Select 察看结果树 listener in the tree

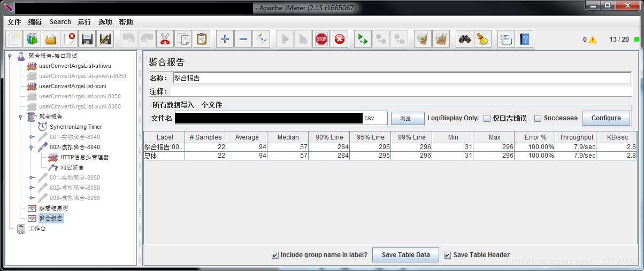[x=53, y=208]
